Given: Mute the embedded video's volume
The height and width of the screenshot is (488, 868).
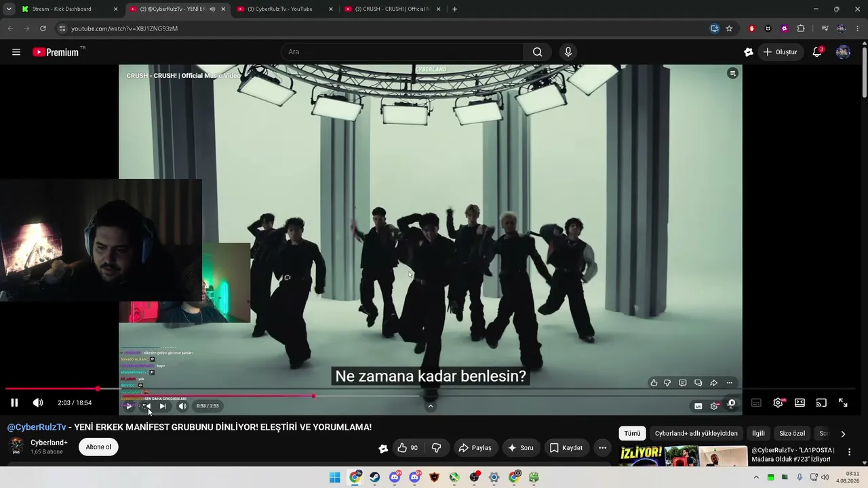Looking at the screenshot, I should [x=182, y=406].
